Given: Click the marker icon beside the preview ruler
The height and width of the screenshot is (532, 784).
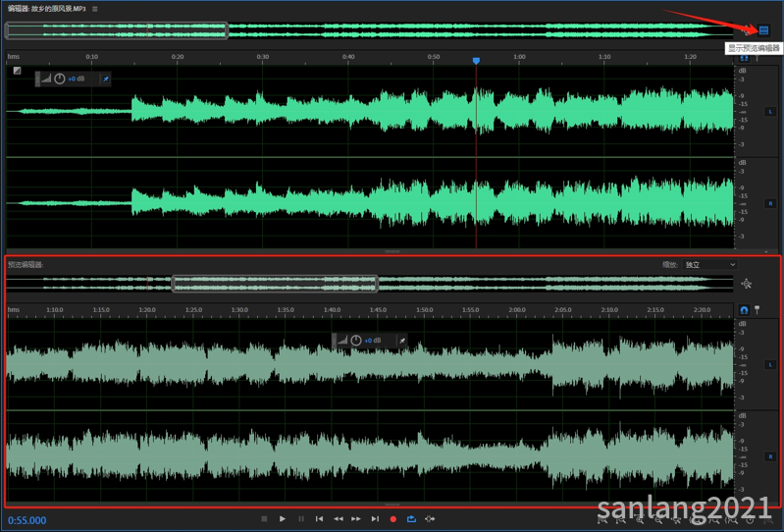Looking at the screenshot, I should pos(757,310).
